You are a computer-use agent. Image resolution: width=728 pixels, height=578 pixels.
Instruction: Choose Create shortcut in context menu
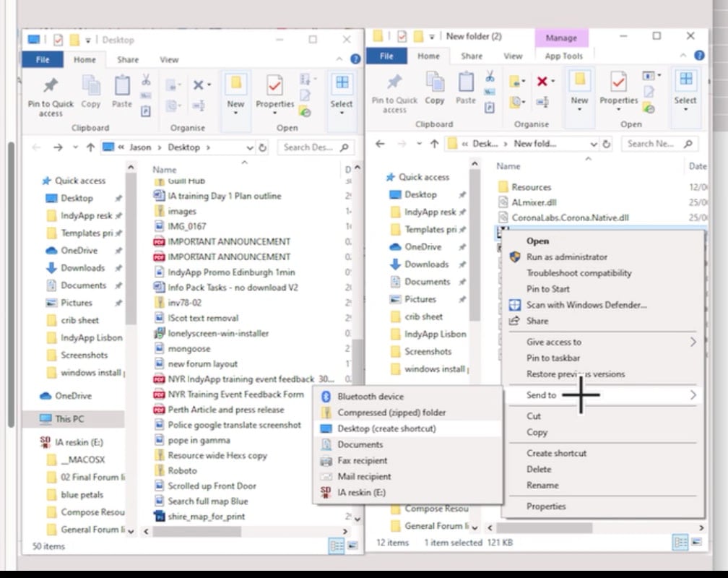[603, 453]
